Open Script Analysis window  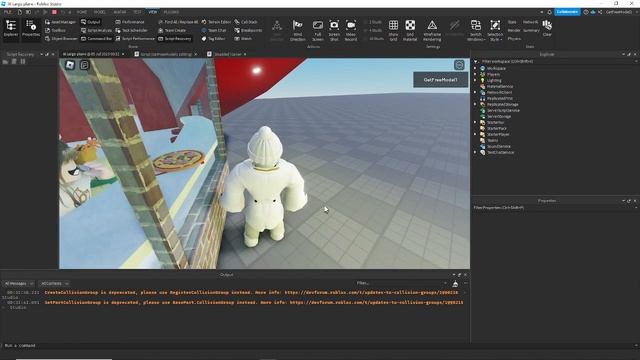(96, 30)
